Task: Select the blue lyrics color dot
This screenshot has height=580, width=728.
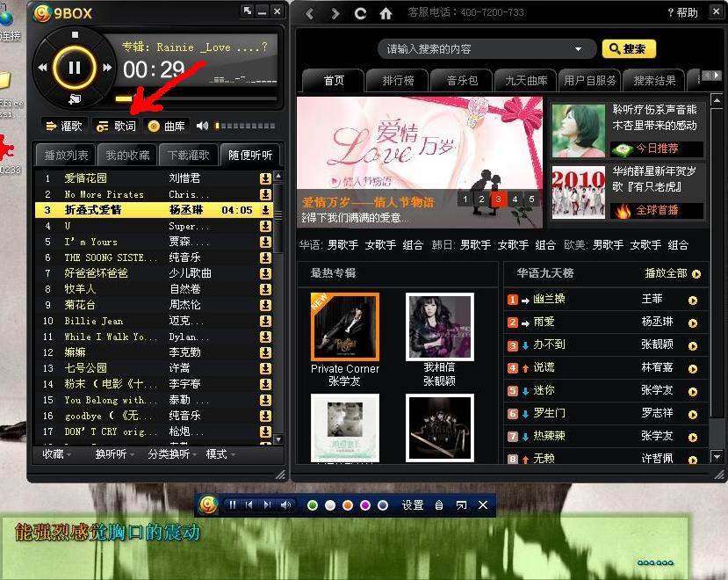Action: click(383, 505)
